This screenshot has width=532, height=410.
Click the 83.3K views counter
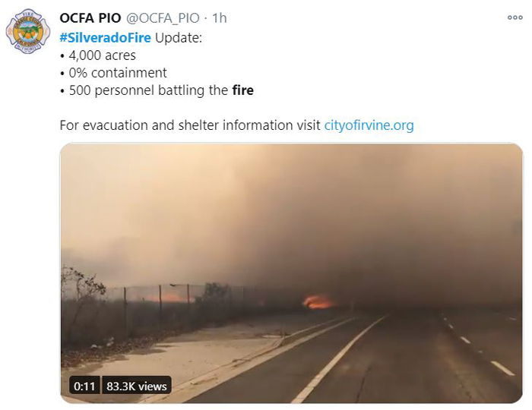click(x=136, y=386)
